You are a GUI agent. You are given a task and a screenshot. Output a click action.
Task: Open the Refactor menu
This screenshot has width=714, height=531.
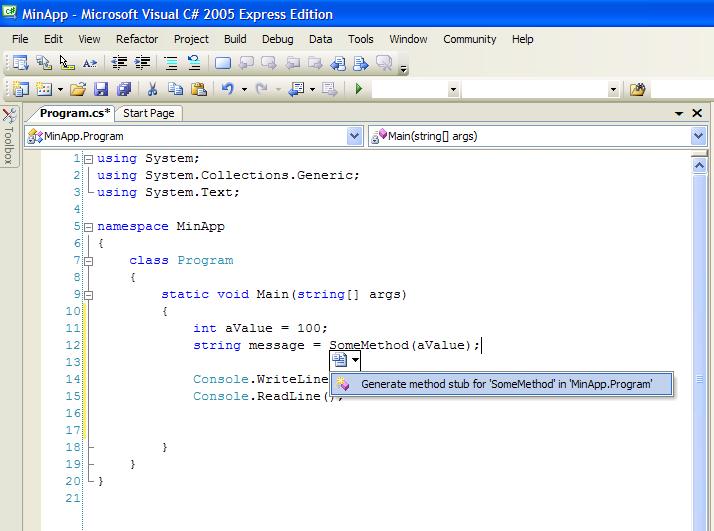click(137, 39)
